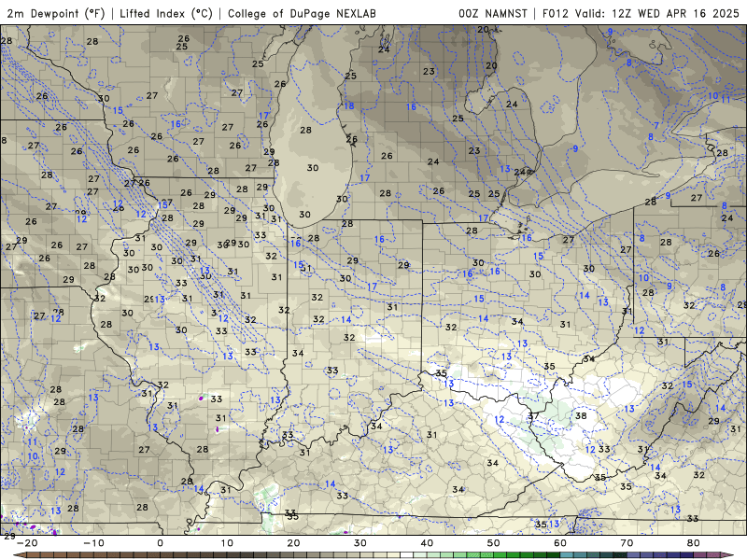Viewport: 747px width, 560px height.
Task: Click the "2m Dewpoint (°F)" title text
Action: pyautogui.click(x=56, y=14)
